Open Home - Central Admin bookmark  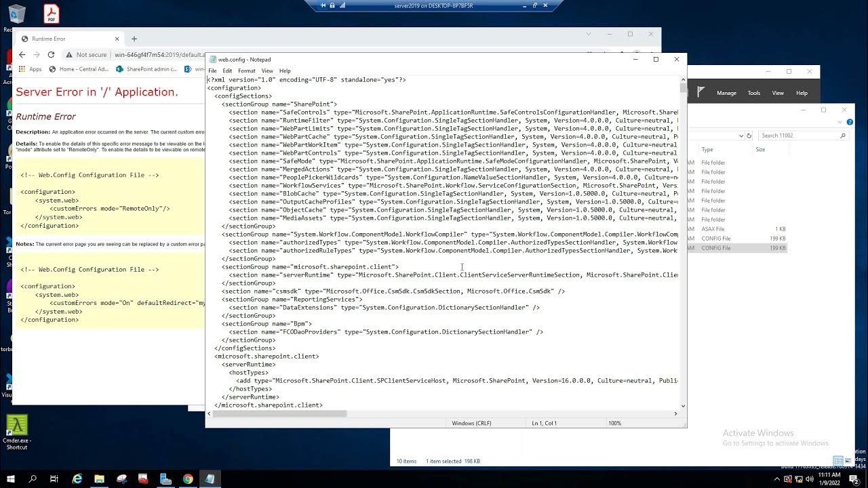[78, 69]
